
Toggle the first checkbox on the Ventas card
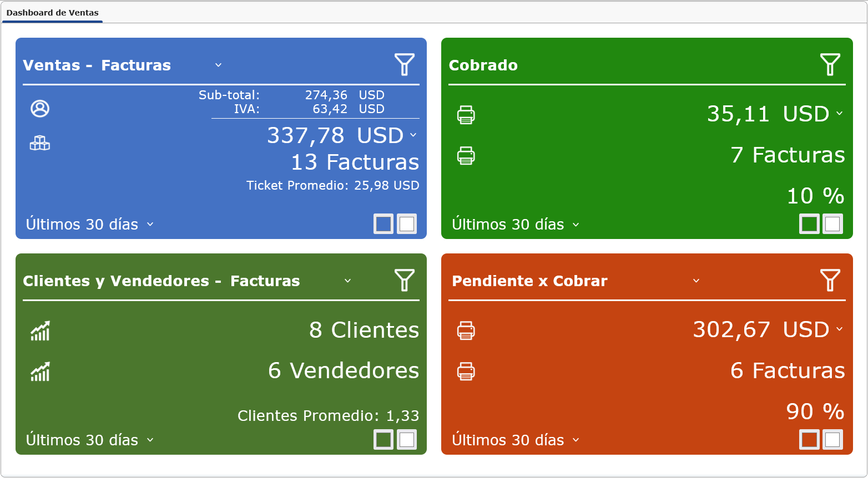383,223
